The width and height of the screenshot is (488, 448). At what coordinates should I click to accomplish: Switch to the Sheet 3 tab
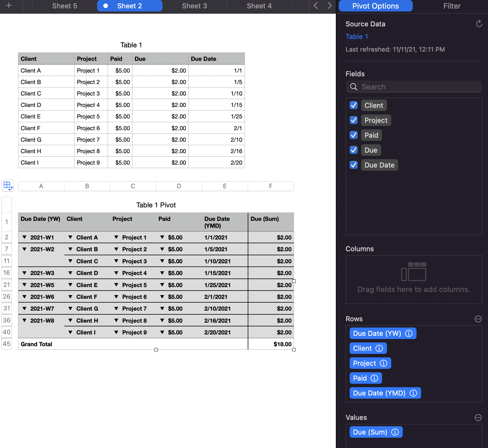pos(194,5)
